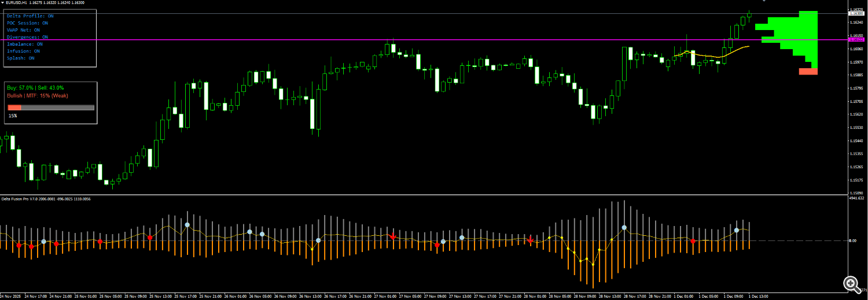Click the 0.00 indicator zero level label
Screen dimensions: 868x300
[852, 240]
